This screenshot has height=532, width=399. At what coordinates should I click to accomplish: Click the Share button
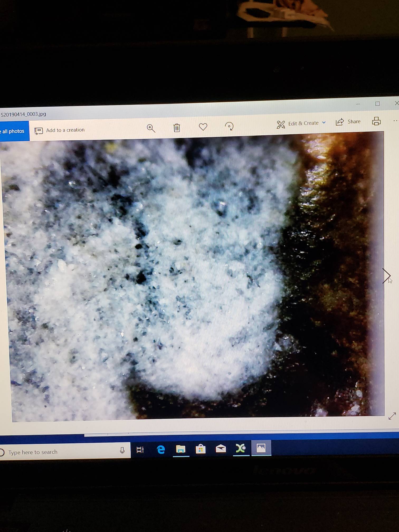(348, 122)
